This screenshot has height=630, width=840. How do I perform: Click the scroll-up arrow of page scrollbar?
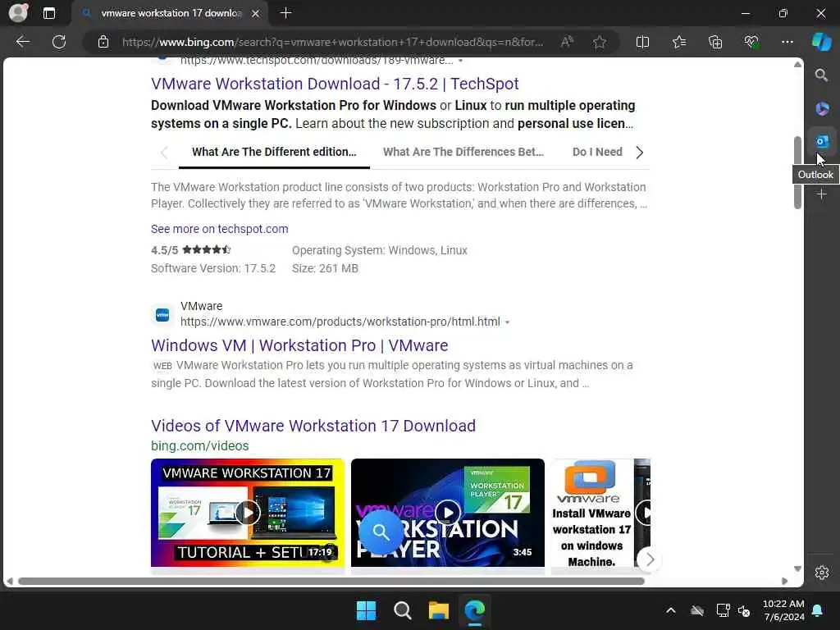tap(797, 64)
